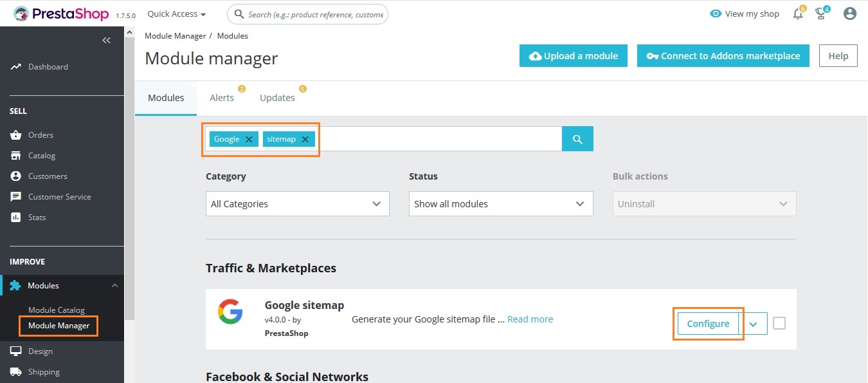Click the Shipping truck icon
Screen dimensions: 868x383
[16, 372]
